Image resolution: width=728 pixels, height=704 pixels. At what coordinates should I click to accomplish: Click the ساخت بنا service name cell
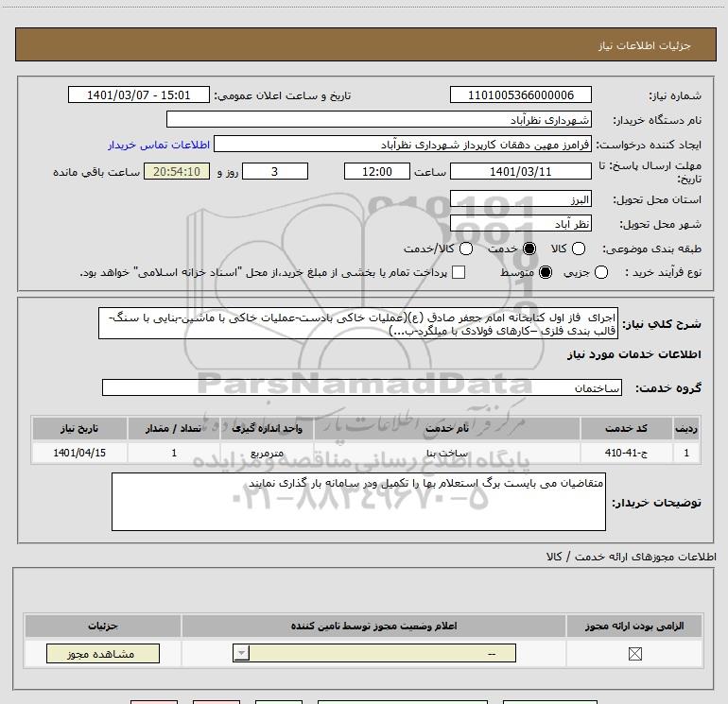tap(446, 453)
